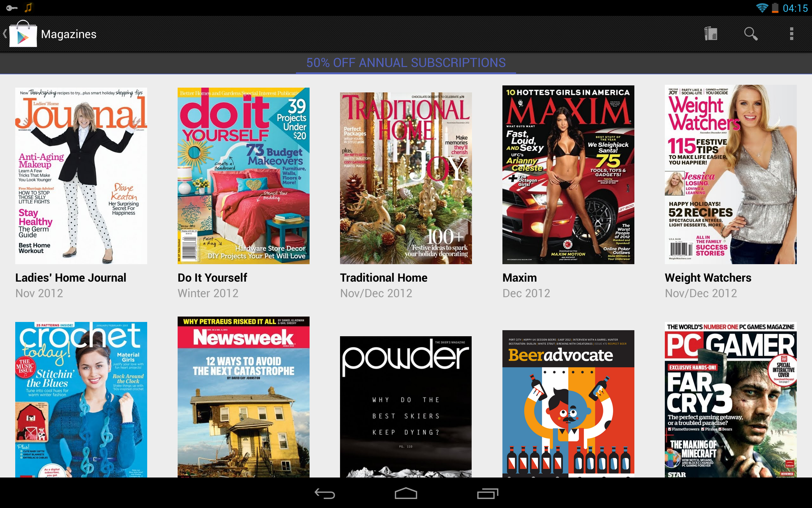Tap the 04:15 clock
This screenshot has width=812, height=508.
(x=795, y=8)
